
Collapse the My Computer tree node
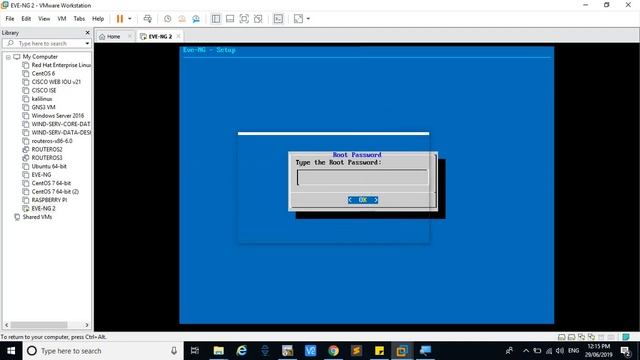[8, 57]
